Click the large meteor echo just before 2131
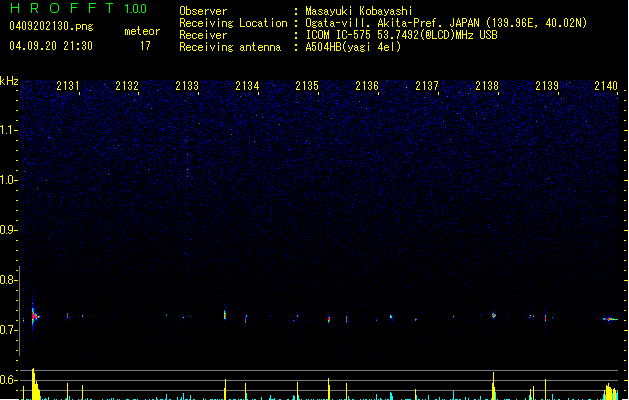Screen dimensions: 629x400 coord(35,317)
